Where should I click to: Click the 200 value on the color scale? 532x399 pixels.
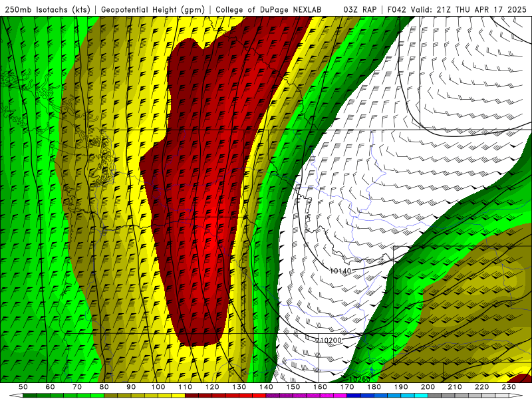[428, 387]
